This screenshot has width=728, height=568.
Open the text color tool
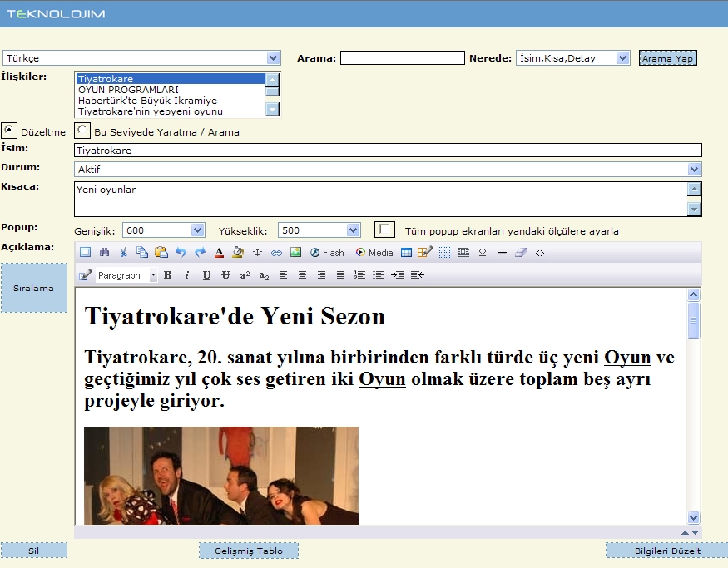click(219, 253)
